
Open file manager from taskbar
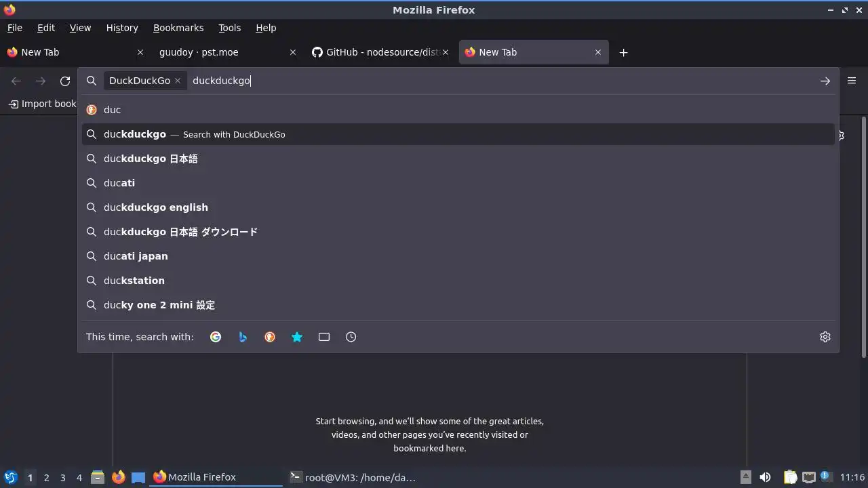click(x=98, y=477)
